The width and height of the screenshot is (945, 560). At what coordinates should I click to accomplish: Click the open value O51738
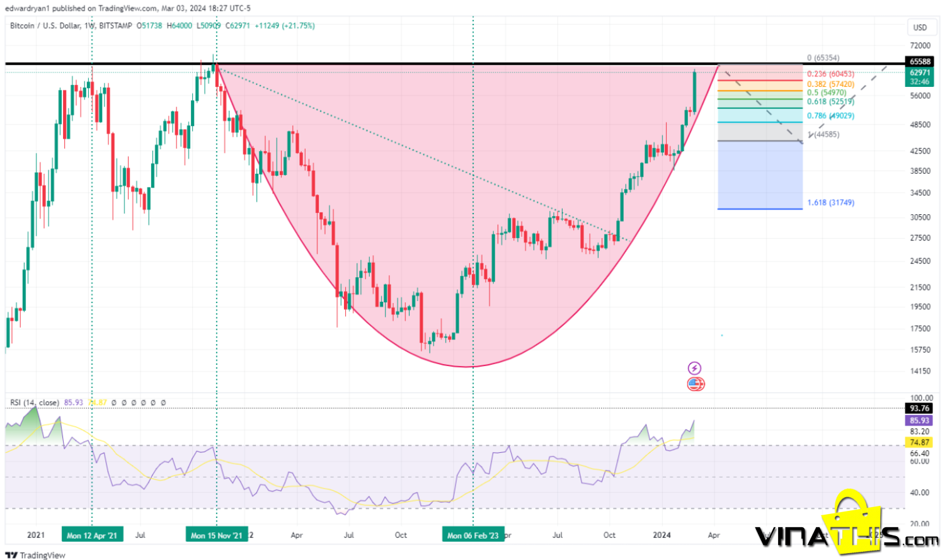point(149,26)
